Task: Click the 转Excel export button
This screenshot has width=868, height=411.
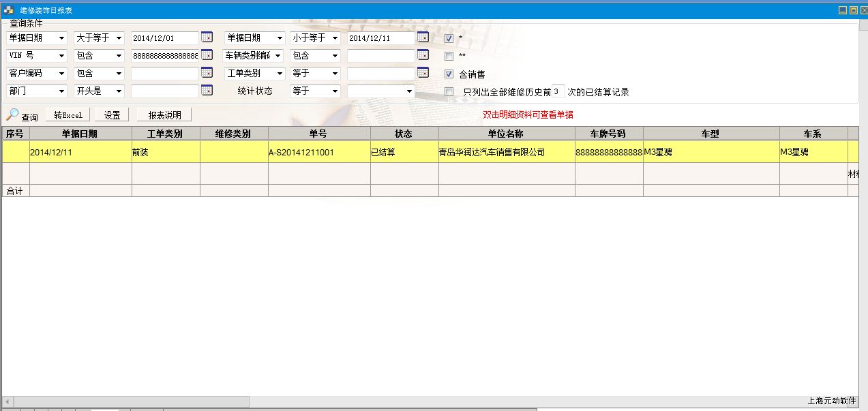Action: point(68,115)
